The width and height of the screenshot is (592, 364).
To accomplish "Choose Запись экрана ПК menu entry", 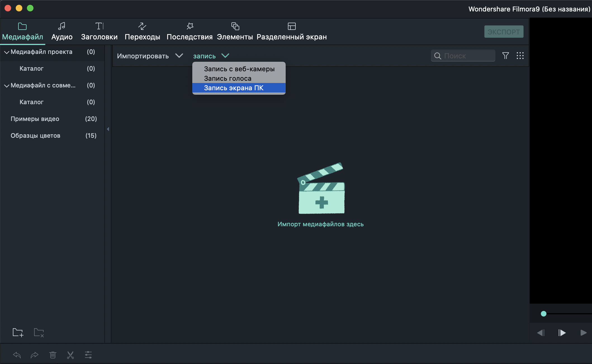I will [234, 88].
